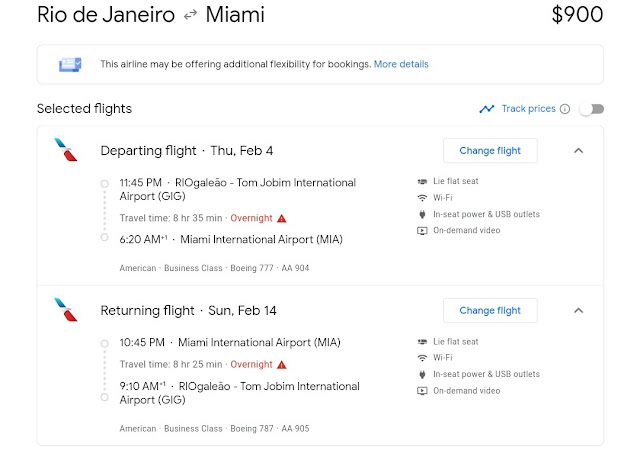Click American Airlines logo on departing flight
This screenshot has height=460, width=640.
[x=67, y=151]
